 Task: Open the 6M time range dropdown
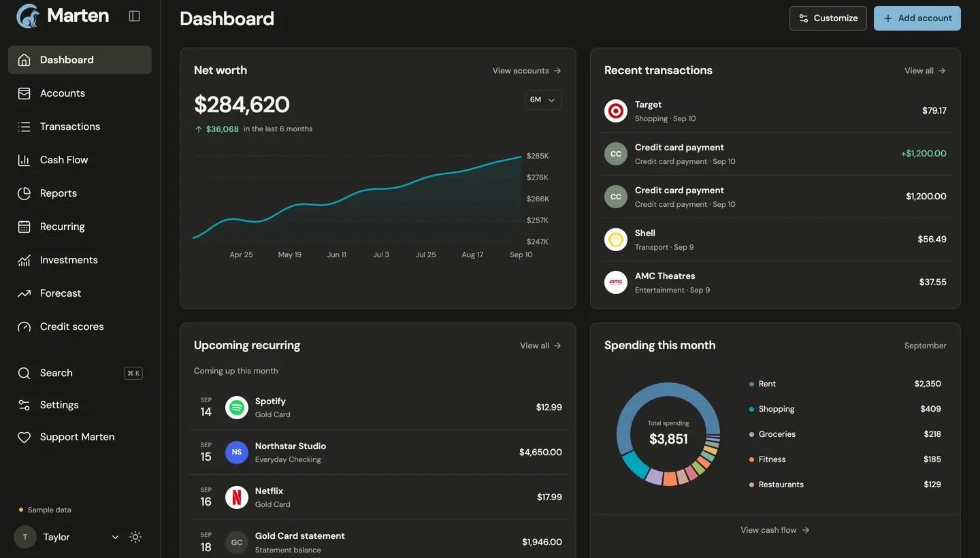pos(543,100)
